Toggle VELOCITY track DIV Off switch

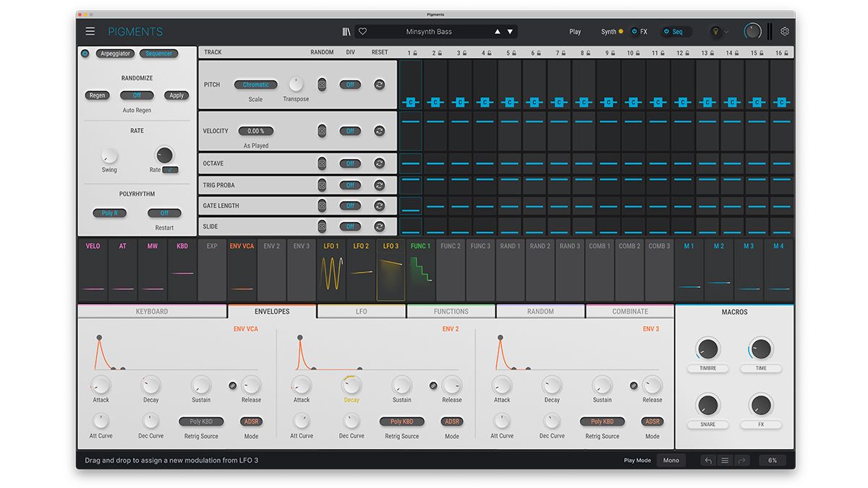[x=350, y=131]
